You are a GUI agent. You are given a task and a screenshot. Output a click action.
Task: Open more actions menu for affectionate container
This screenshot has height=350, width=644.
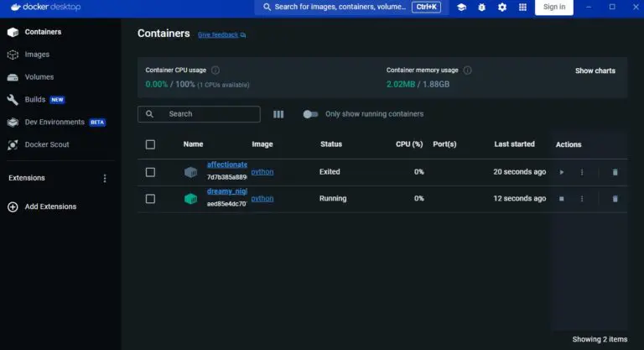[x=582, y=172]
